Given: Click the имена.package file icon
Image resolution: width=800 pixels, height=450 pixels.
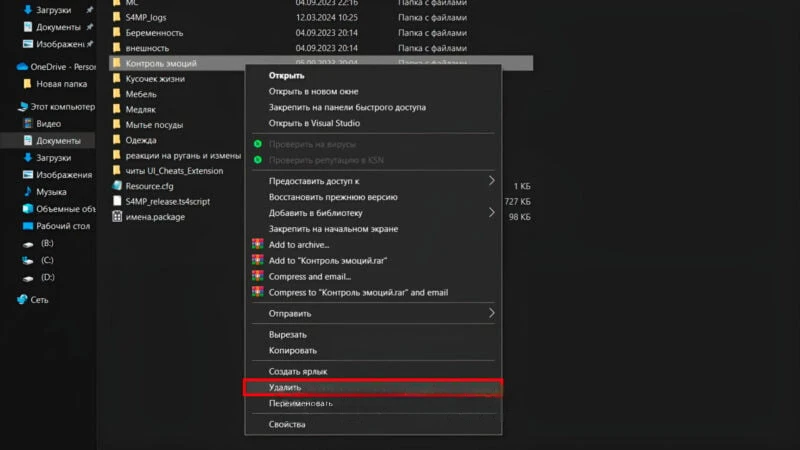Looking at the screenshot, I should tap(117, 216).
